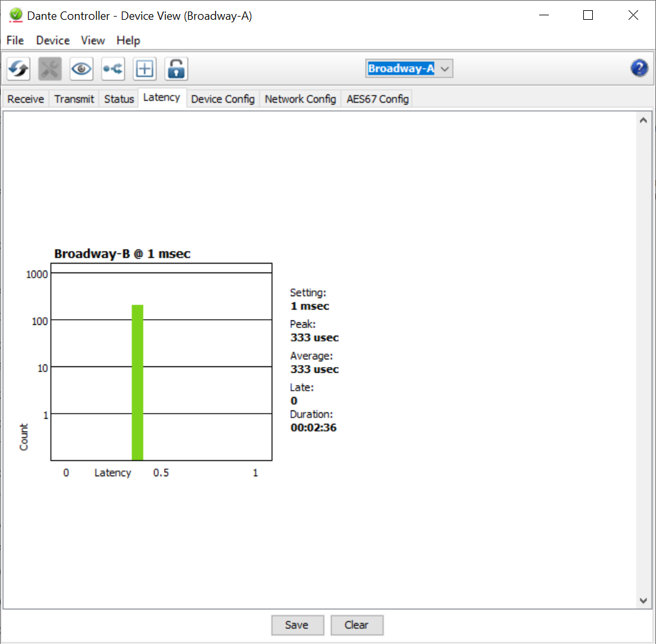
Task: Select the Latency tab
Action: (161, 98)
